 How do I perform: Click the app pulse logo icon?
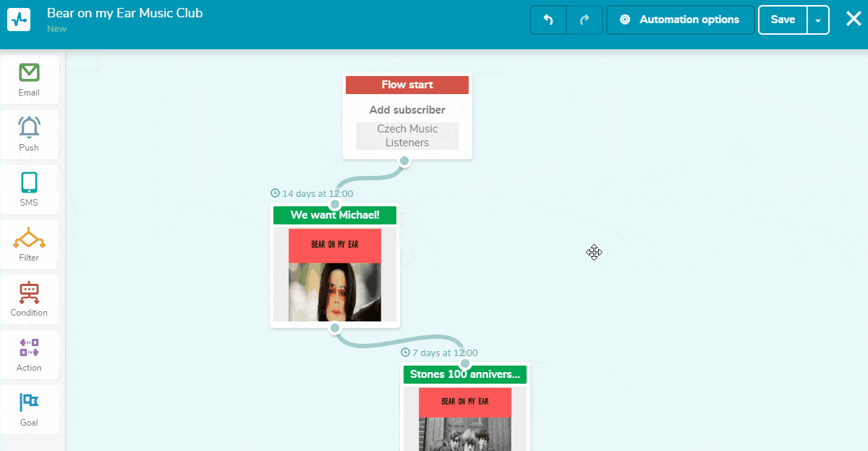coord(19,20)
